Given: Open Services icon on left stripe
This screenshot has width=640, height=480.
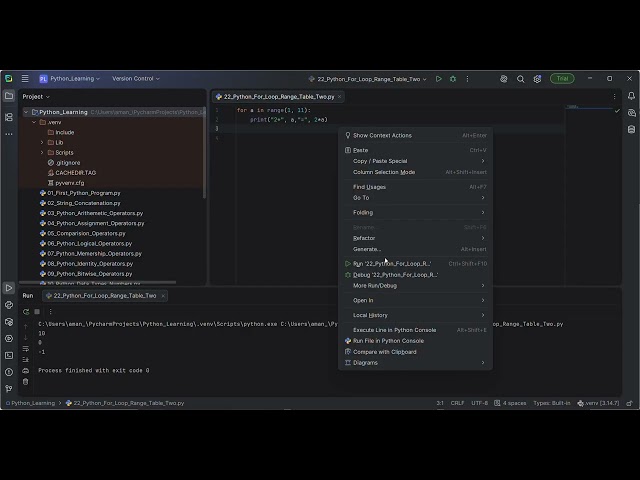Looking at the screenshot, I should [9, 338].
